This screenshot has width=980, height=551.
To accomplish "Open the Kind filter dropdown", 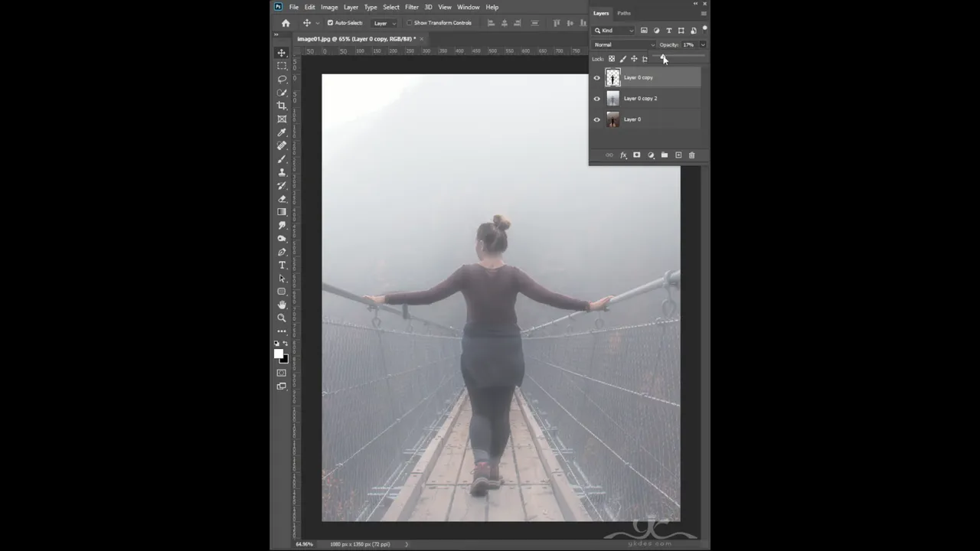I will tap(612, 31).
